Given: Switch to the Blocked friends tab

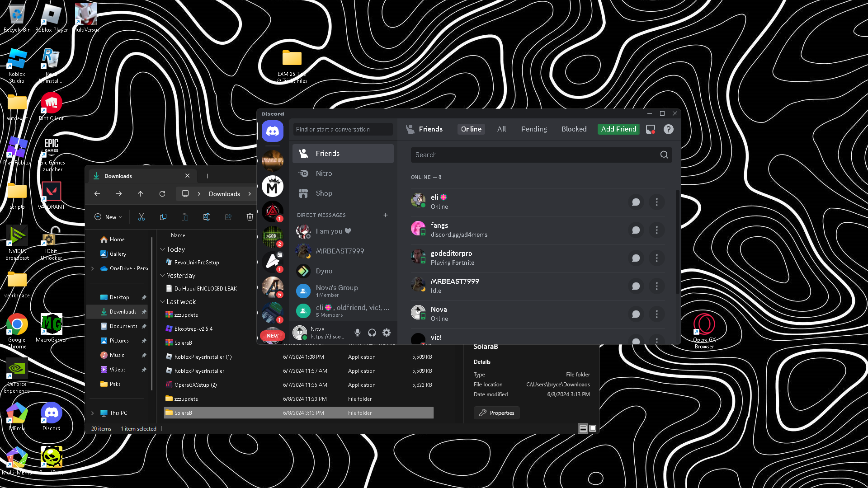Looking at the screenshot, I should [574, 129].
